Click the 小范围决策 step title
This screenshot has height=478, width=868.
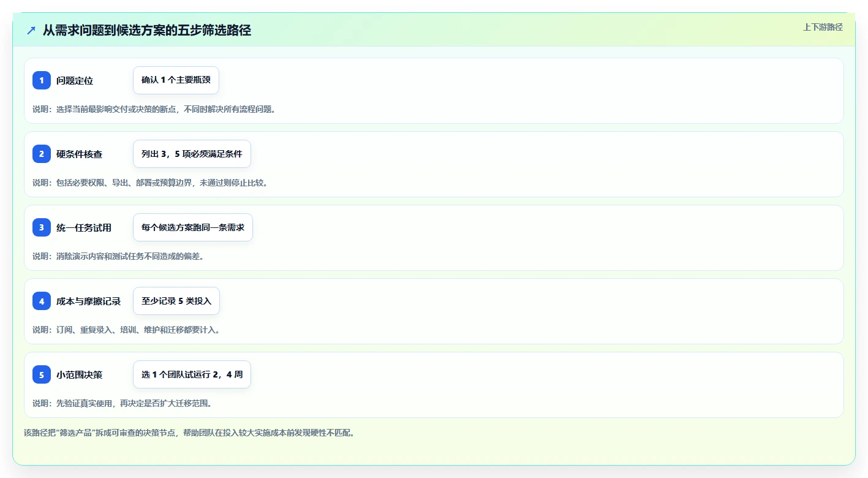click(x=80, y=374)
